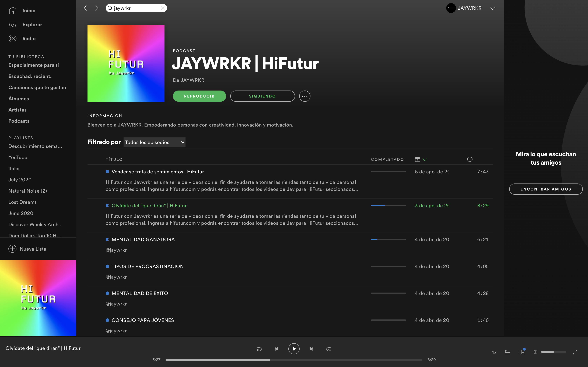Skip forward 15 seconds in the player

point(329,349)
